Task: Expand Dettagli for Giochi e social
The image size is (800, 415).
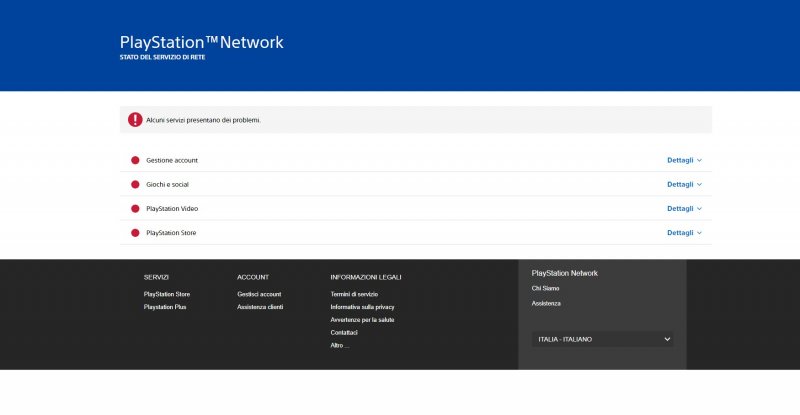Action: tap(684, 184)
